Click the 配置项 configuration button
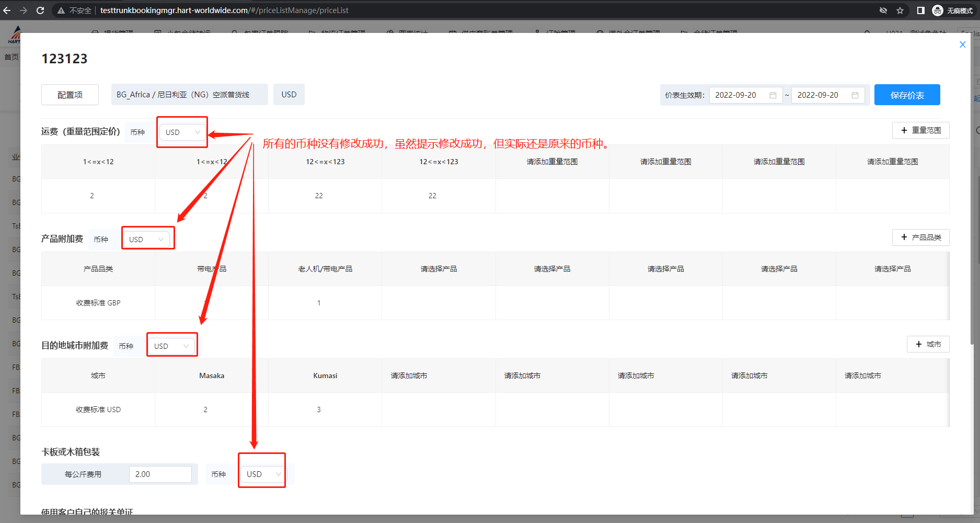The height and width of the screenshot is (523, 980). tap(70, 95)
